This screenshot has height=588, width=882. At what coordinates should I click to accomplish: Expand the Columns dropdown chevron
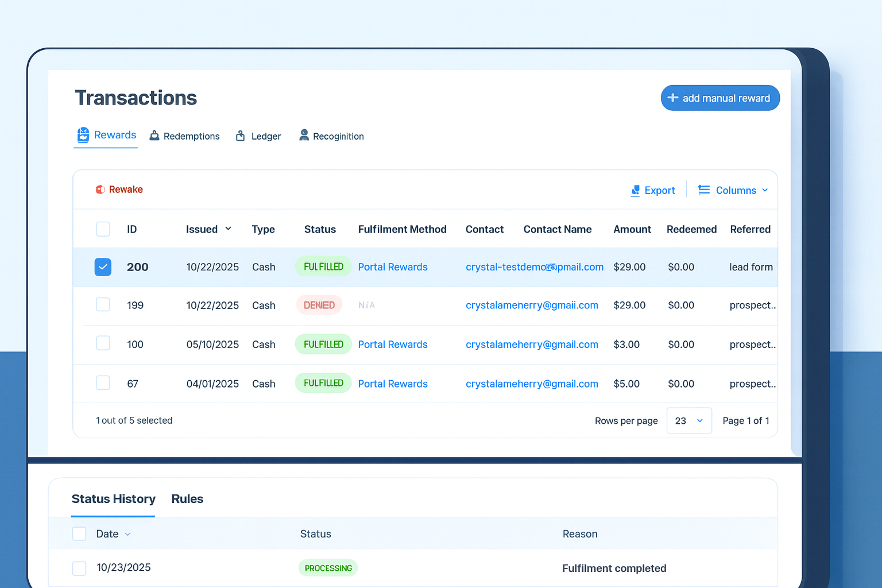click(x=765, y=190)
